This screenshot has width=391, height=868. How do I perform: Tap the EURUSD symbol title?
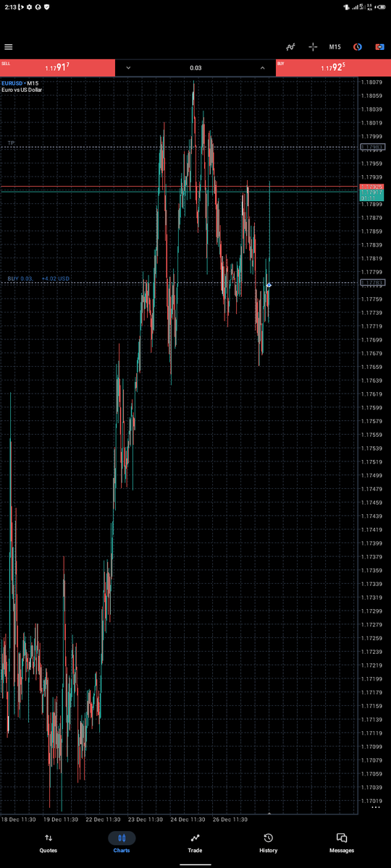point(13,84)
